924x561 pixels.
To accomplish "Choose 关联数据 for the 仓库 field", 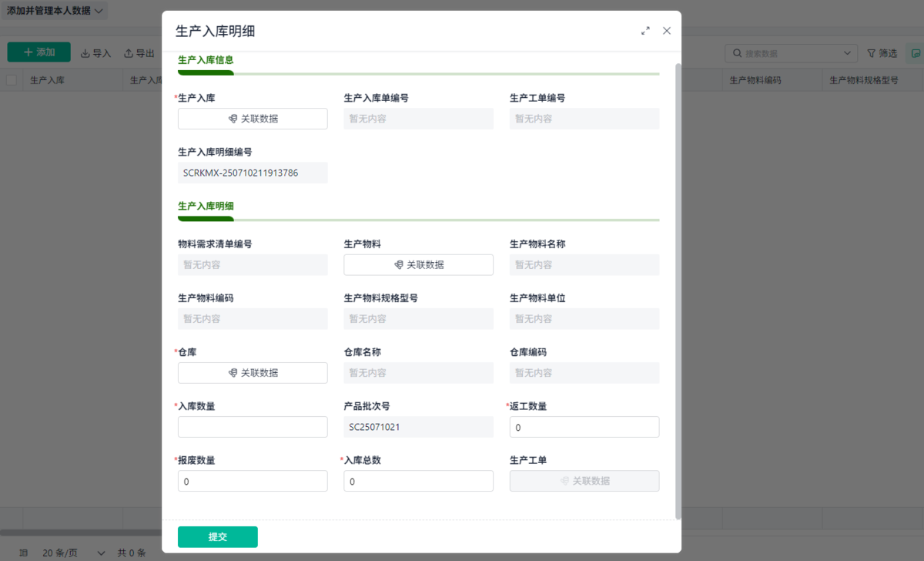I will 253,373.
